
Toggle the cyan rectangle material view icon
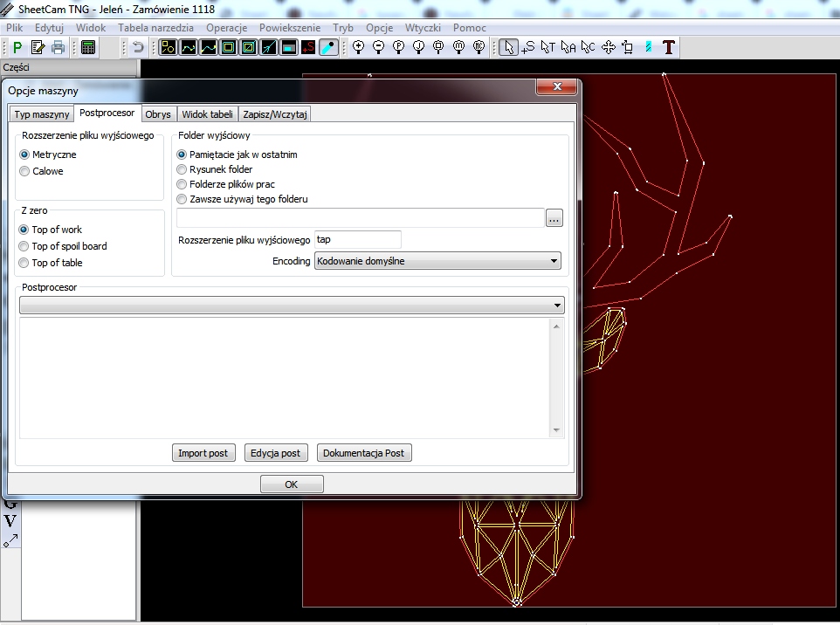point(289,48)
